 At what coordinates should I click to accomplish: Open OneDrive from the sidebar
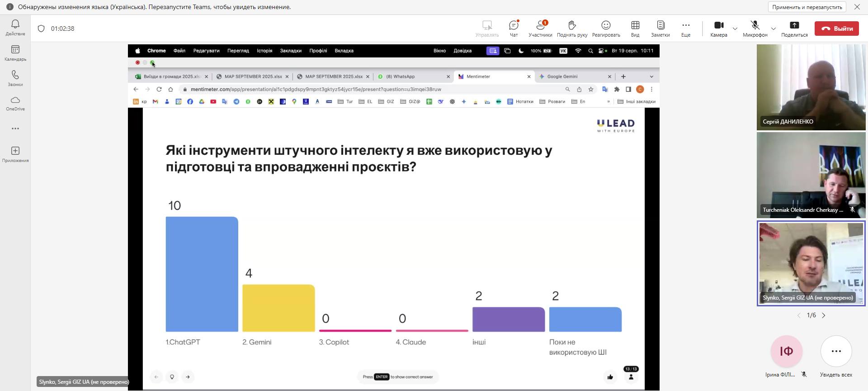pyautogui.click(x=15, y=103)
